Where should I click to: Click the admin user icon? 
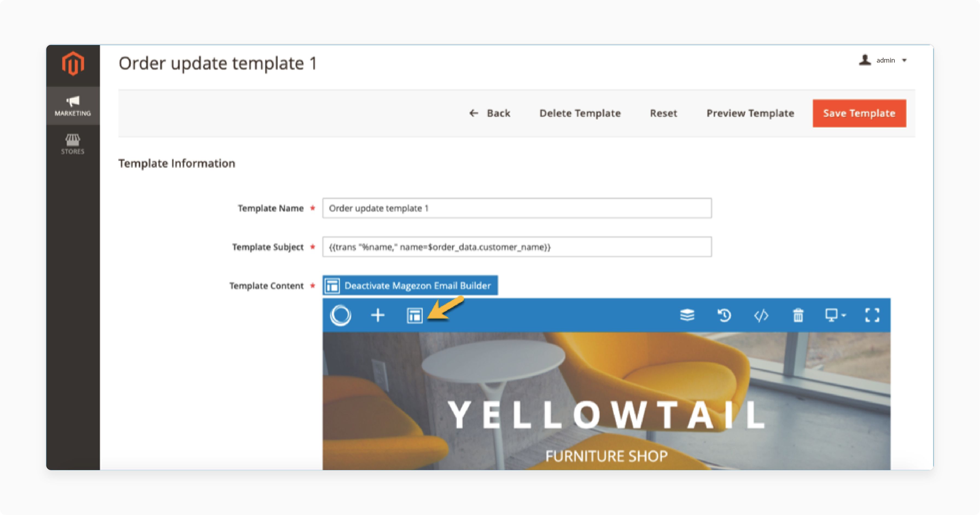(865, 60)
